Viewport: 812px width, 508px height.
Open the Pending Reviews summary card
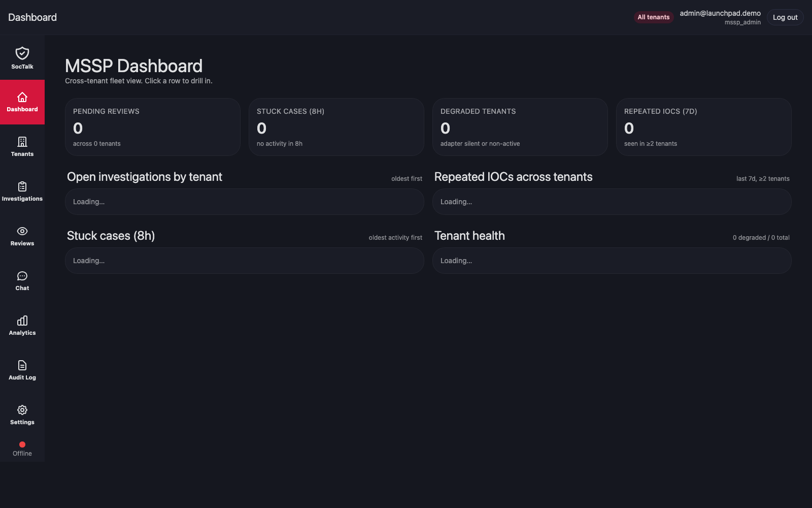coord(153,127)
